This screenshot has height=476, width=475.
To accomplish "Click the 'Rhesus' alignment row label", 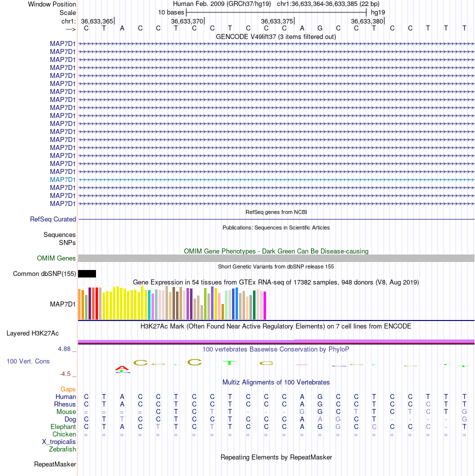I will 64,404.
